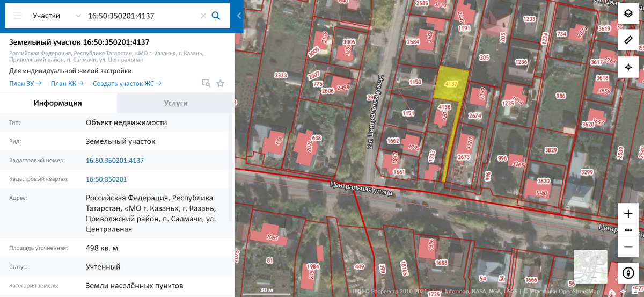Open cadastral quarter 16:50:350201 link
The width and height of the screenshot is (644, 297).
coord(106,179)
